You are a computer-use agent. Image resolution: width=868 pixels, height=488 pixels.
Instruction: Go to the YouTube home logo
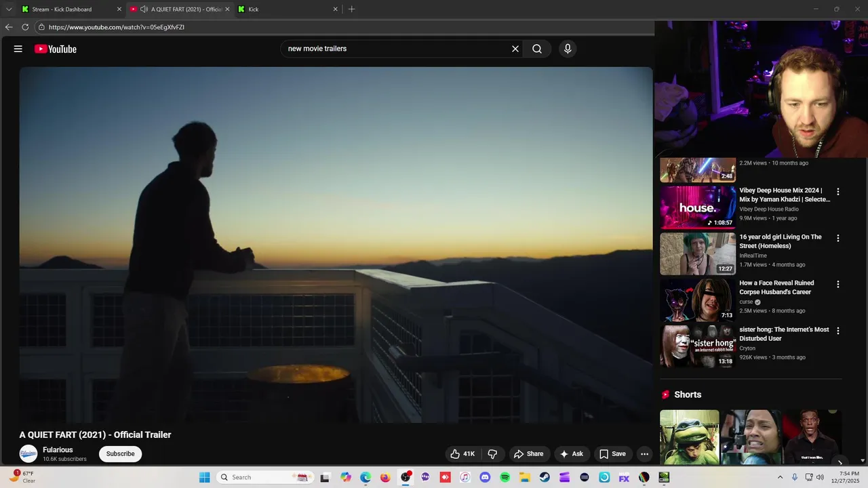point(56,49)
